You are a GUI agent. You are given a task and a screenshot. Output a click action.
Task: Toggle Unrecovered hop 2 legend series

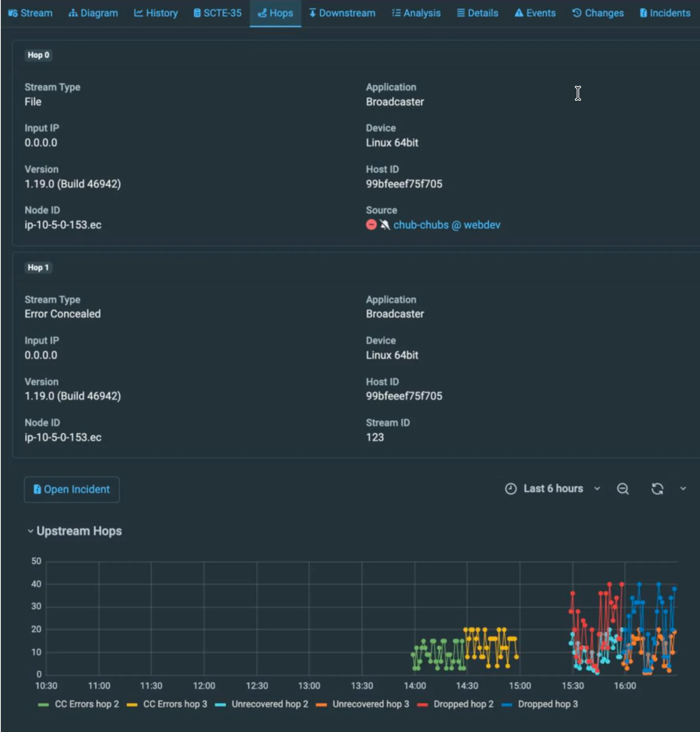[262, 704]
